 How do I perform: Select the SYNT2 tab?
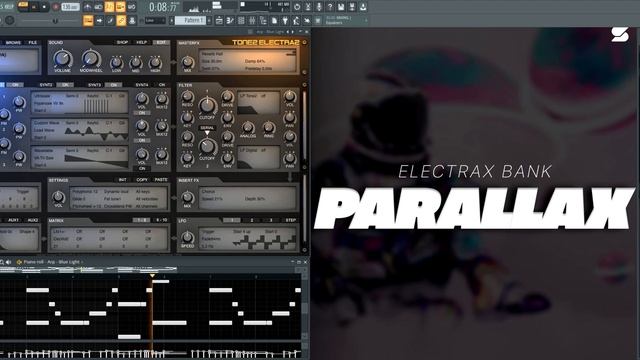(x=46, y=85)
